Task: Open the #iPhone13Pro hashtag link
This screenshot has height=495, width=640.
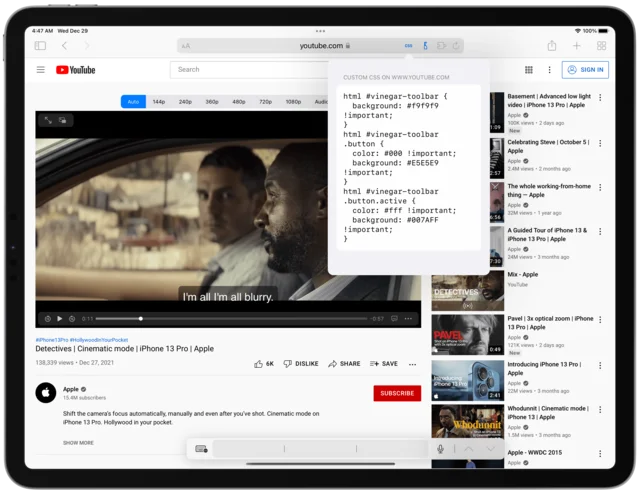Action: (52, 340)
